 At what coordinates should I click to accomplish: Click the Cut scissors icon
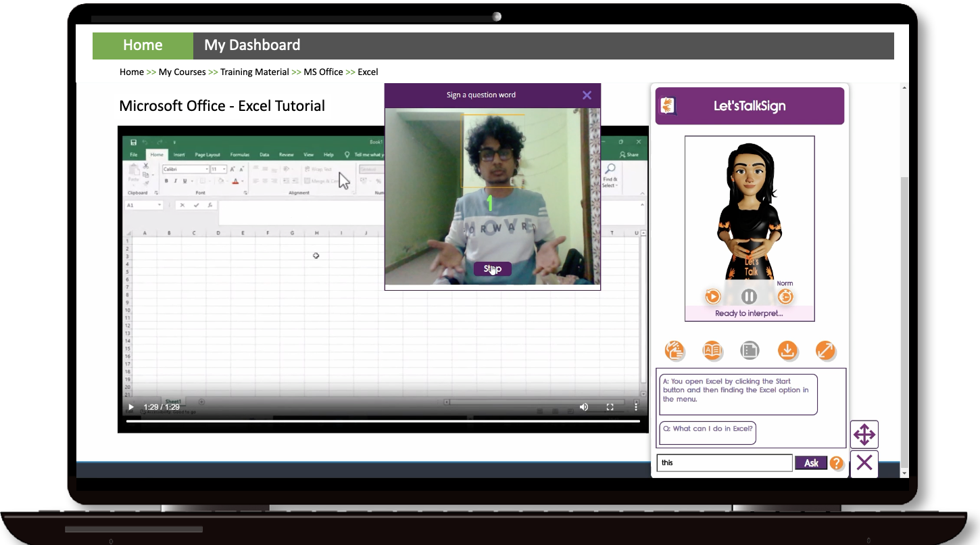pos(145,166)
